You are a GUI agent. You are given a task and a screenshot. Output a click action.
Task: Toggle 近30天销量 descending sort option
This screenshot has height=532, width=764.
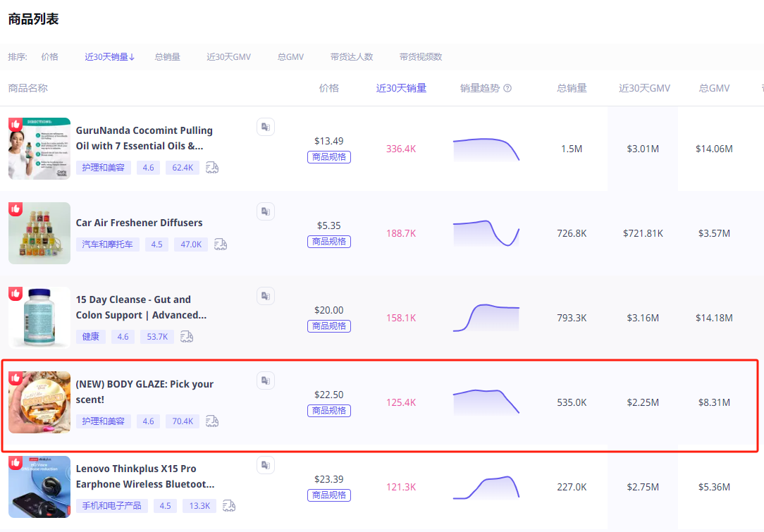click(x=109, y=57)
